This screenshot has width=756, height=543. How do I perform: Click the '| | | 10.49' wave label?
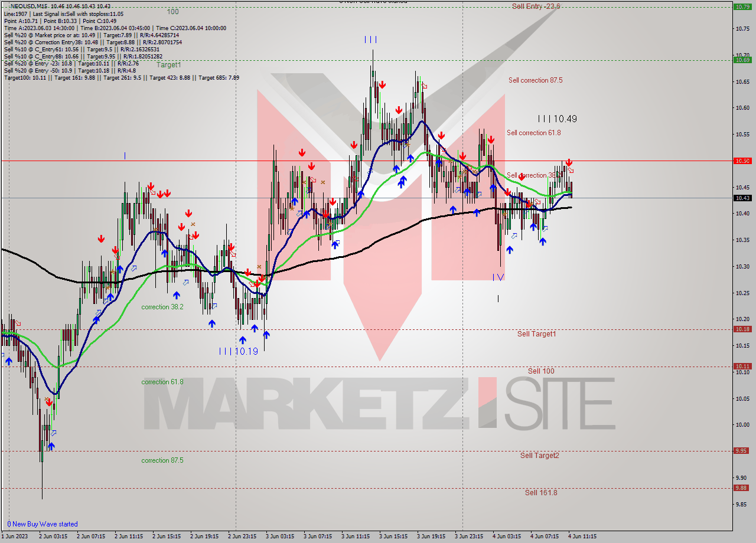[557, 119]
